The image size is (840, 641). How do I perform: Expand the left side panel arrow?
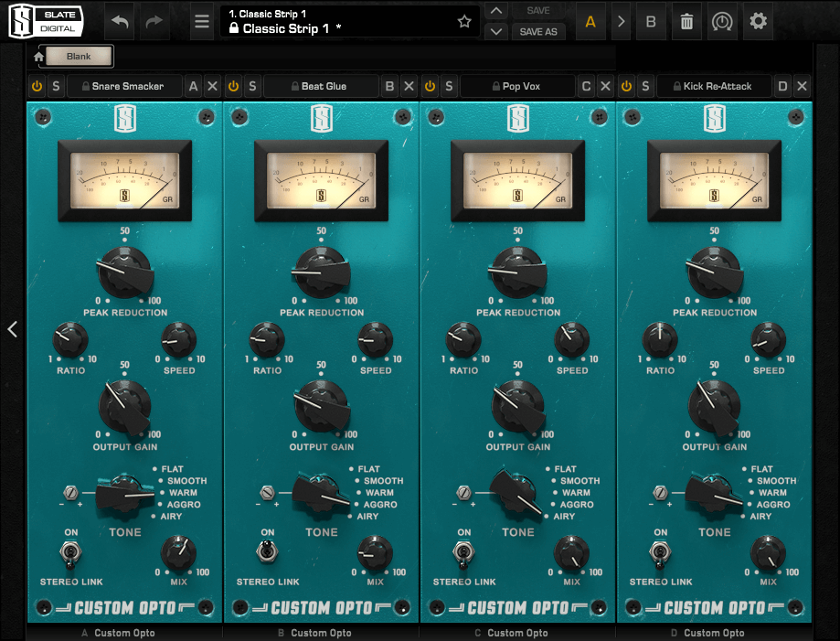click(13, 329)
